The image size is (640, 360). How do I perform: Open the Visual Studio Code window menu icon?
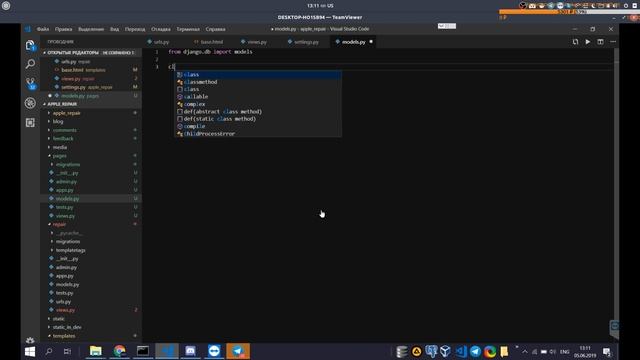click(x=27, y=29)
